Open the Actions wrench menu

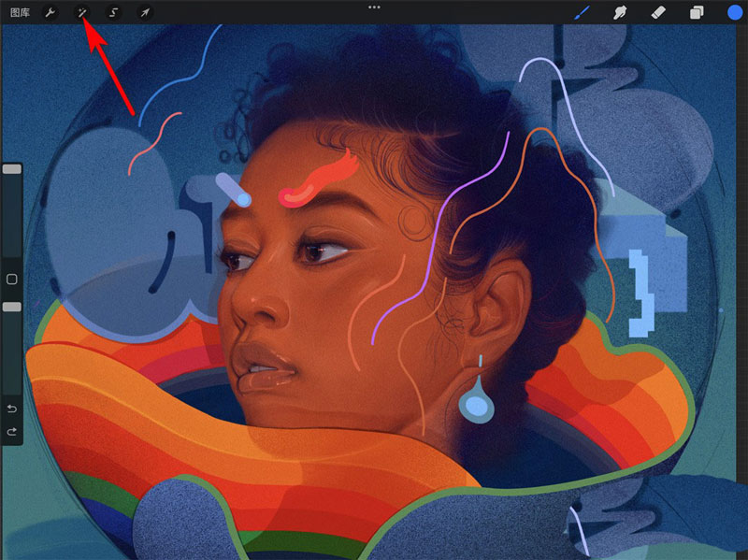pos(50,12)
